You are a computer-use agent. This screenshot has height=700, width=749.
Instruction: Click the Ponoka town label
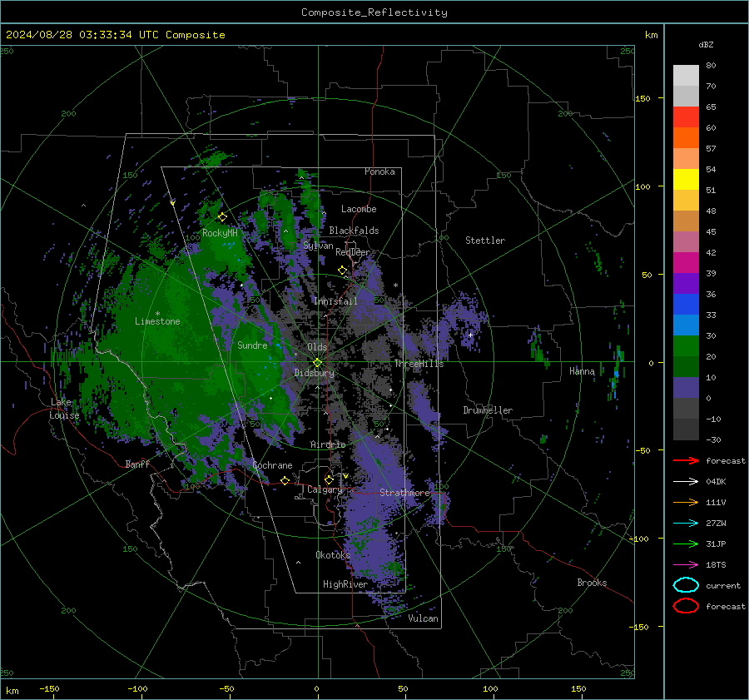pos(379,171)
